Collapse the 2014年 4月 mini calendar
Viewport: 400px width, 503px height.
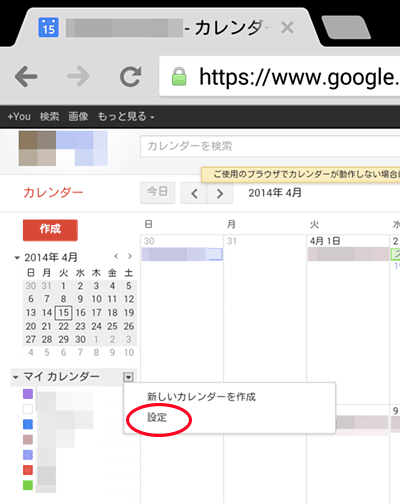tap(17, 257)
